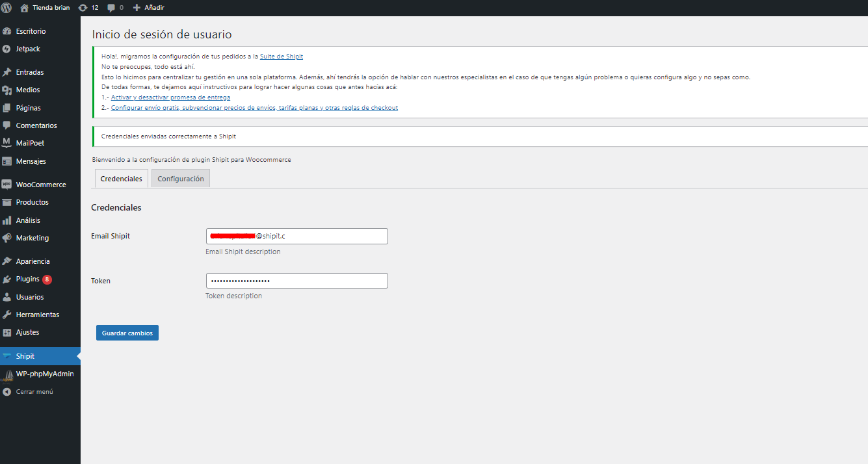Click the Shipit plugin icon in sidebar

[7, 356]
